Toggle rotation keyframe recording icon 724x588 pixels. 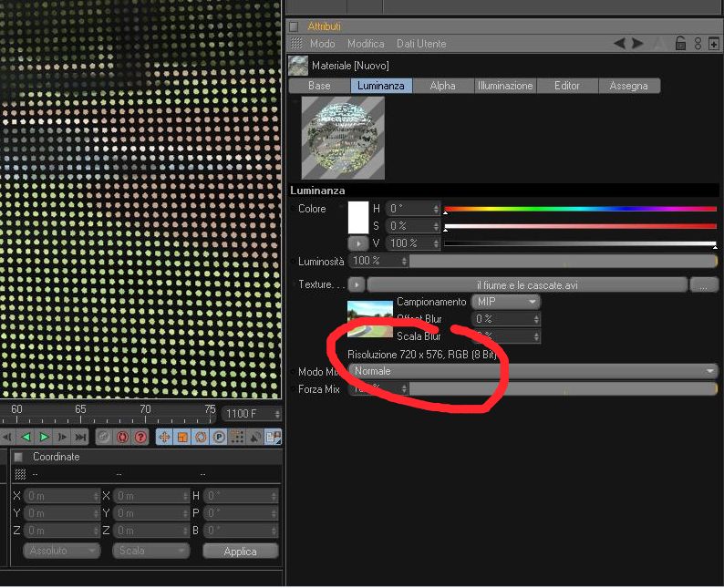click(x=201, y=437)
